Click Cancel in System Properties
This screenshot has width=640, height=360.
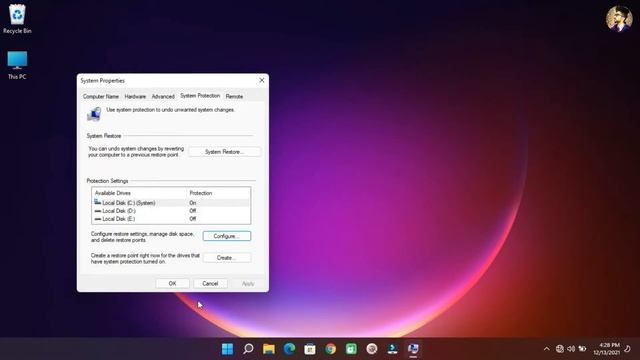pyautogui.click(x=210, y=284)
